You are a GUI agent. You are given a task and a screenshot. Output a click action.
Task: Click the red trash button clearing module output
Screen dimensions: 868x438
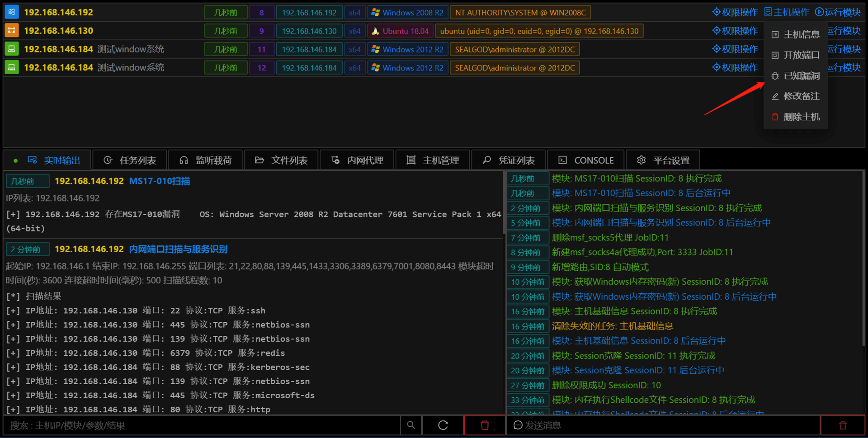coord(485,425)
